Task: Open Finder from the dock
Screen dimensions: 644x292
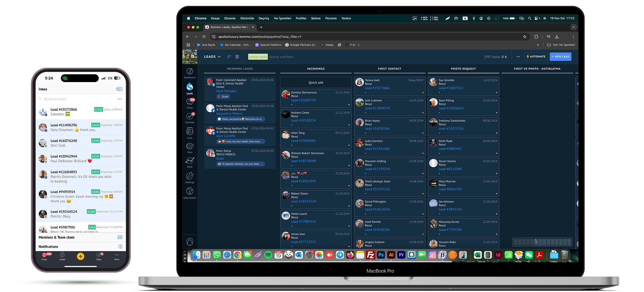Action: click(x=196, y=255)
